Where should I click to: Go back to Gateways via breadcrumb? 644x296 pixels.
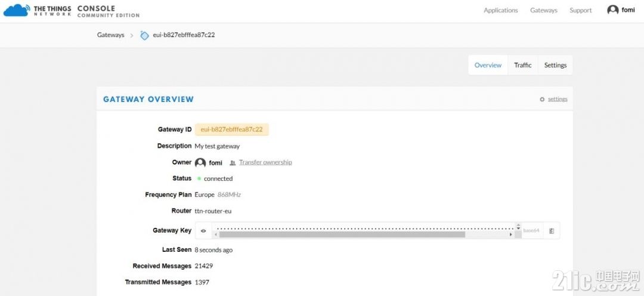[110, 35]
